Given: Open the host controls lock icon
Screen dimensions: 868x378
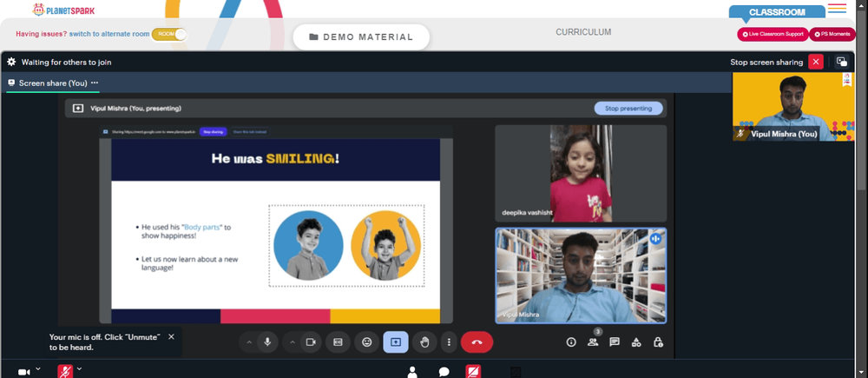Looking at the screenshot, I should coord(658,342).
